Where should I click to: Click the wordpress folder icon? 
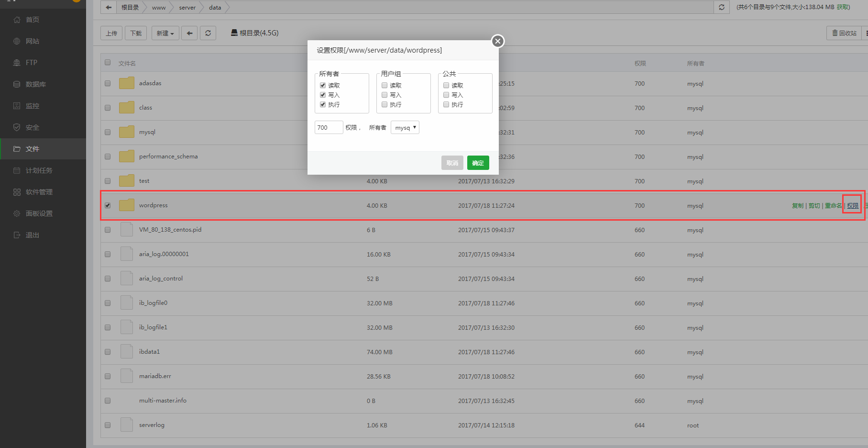click(x=127, y=205)
